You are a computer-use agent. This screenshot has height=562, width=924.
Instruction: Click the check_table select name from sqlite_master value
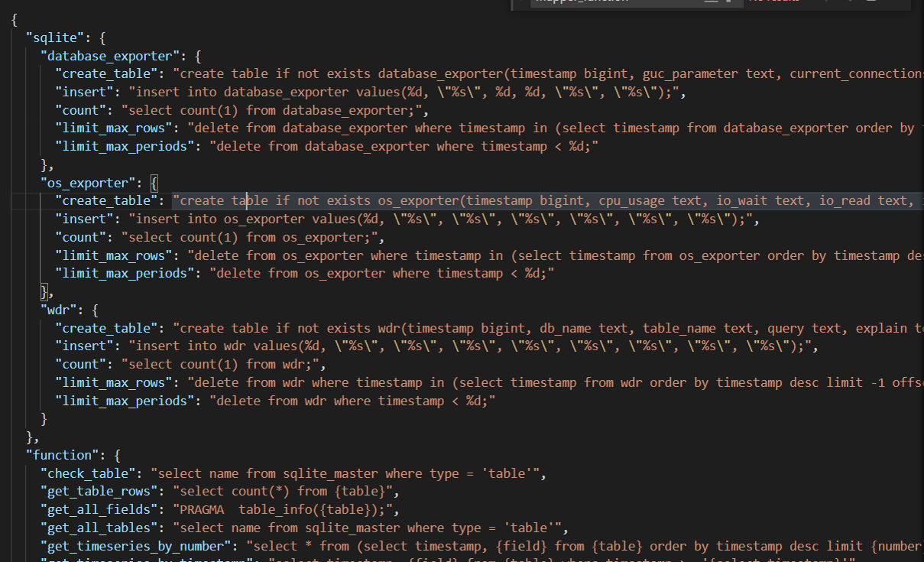(x=345, y=473)
